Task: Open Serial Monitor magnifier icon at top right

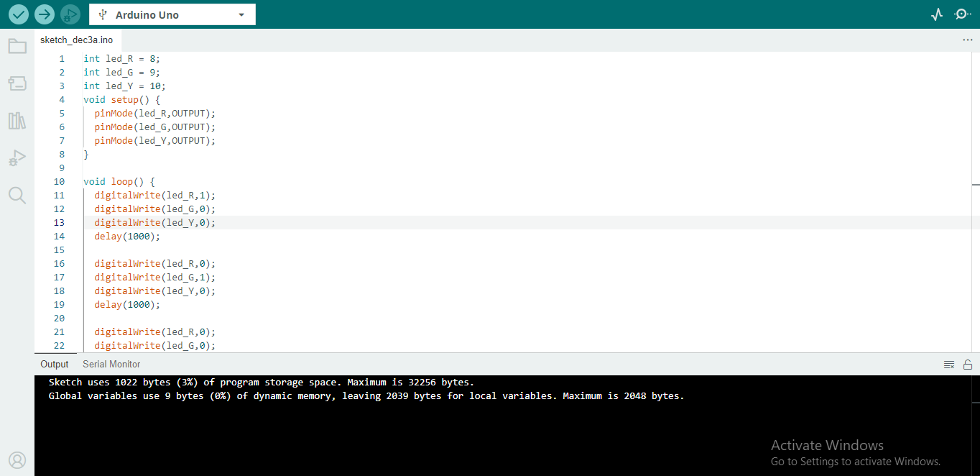Action: pos(962,14)
